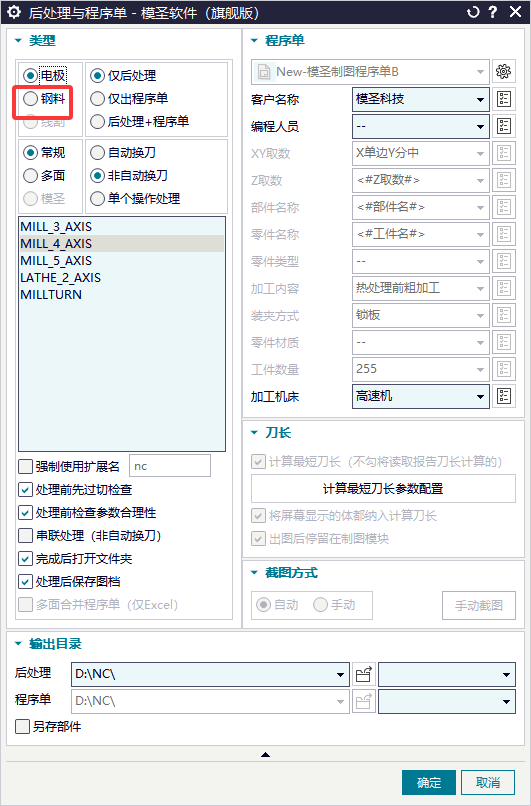Open list editor icon beside 客户名称
531x806 pixels.
pos(504,99)
